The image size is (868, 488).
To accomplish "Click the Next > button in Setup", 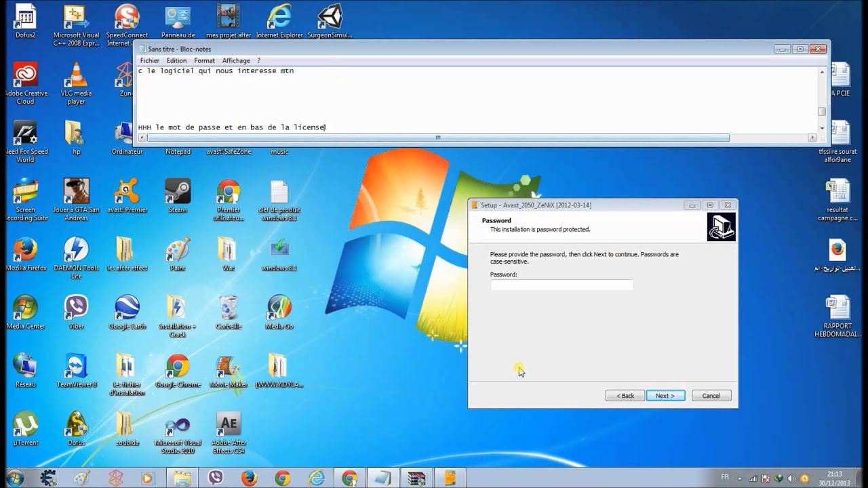I will [x=665, y=395].
